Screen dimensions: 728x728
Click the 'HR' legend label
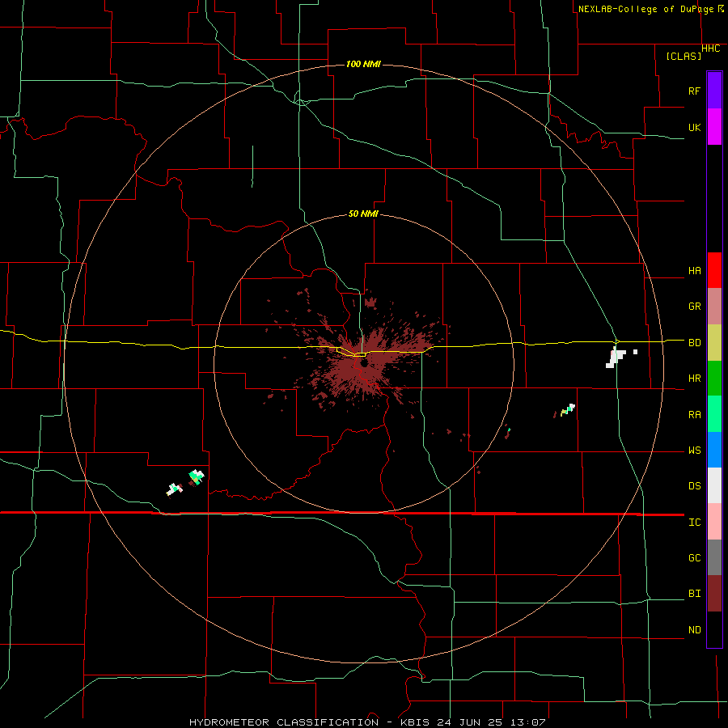(694, 379)
